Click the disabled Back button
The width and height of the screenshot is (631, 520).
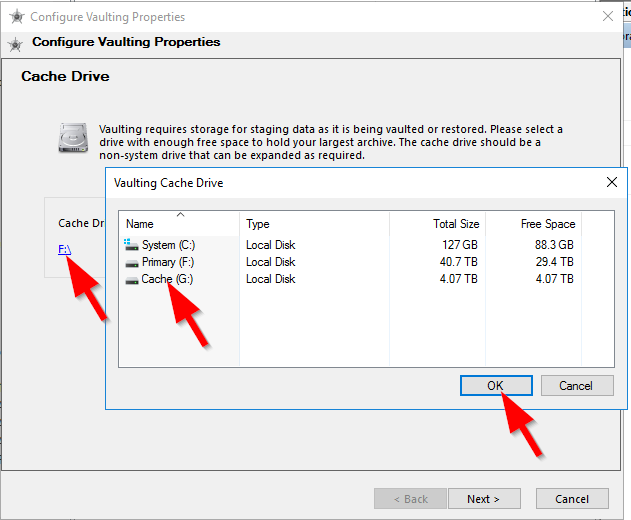tap(410, 499)
